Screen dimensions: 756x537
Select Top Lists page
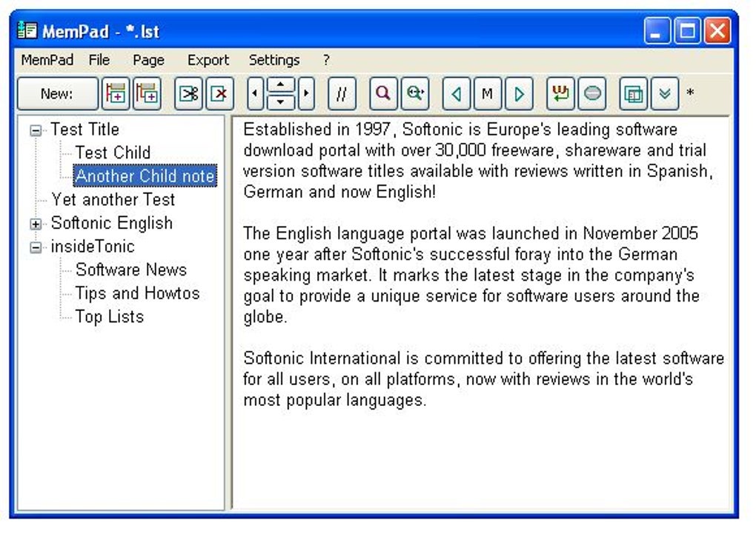[110, 317]
